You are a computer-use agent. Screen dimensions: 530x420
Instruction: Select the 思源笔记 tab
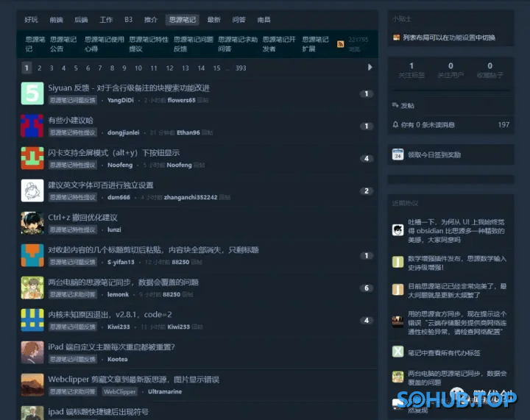point(183,20)
